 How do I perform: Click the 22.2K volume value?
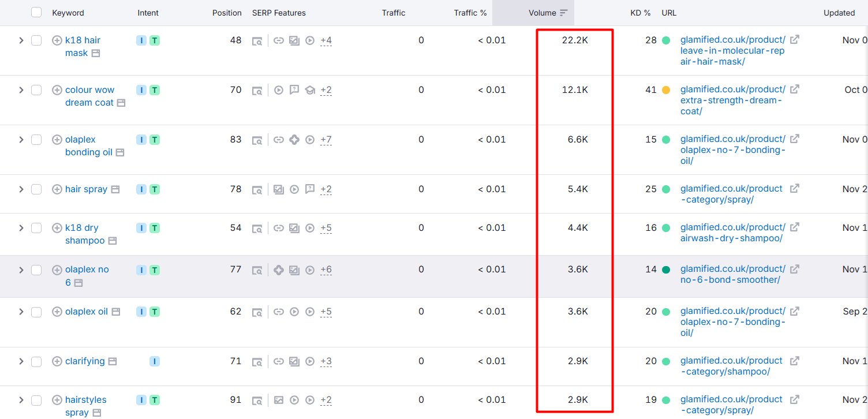pos(575,40)
